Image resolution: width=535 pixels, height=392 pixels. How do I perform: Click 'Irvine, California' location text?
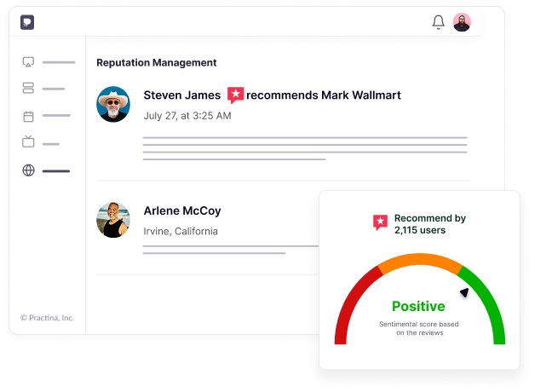(x=181, y=231)
